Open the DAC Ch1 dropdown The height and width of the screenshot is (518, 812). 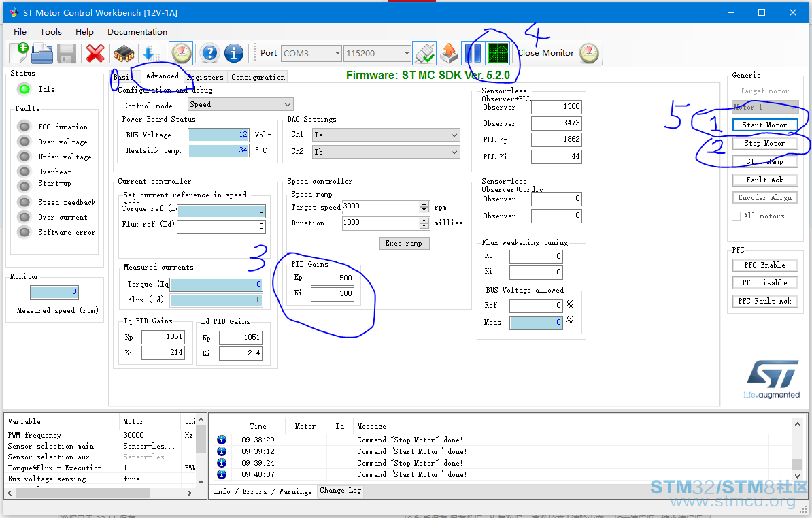pyautogui.click(x=386, y=135)
